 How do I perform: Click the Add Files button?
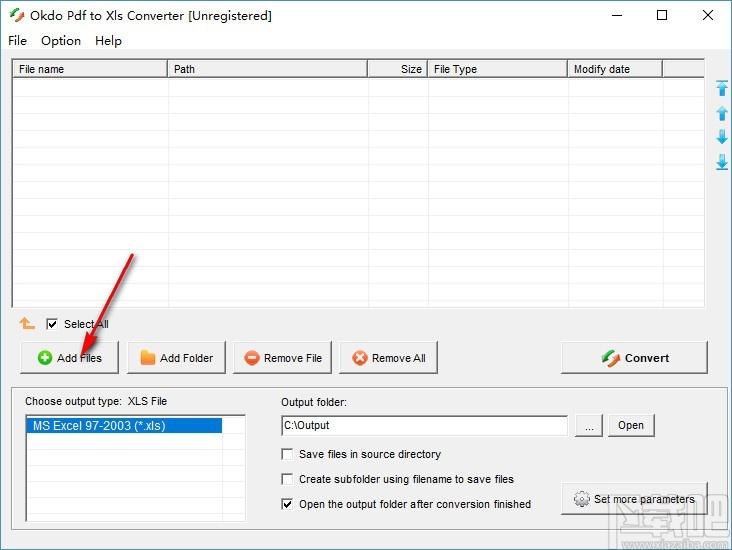70,358
